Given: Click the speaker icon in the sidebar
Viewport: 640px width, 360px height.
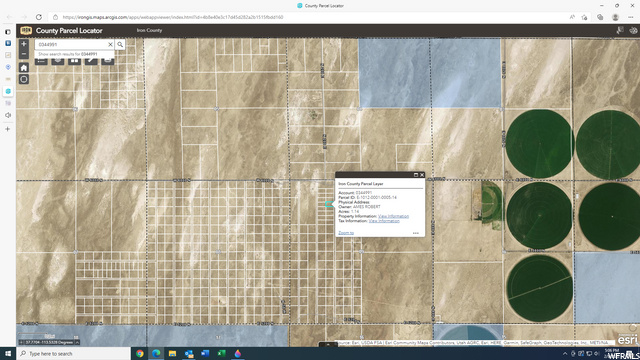Looking at the screenshot, I should (8, 115).
